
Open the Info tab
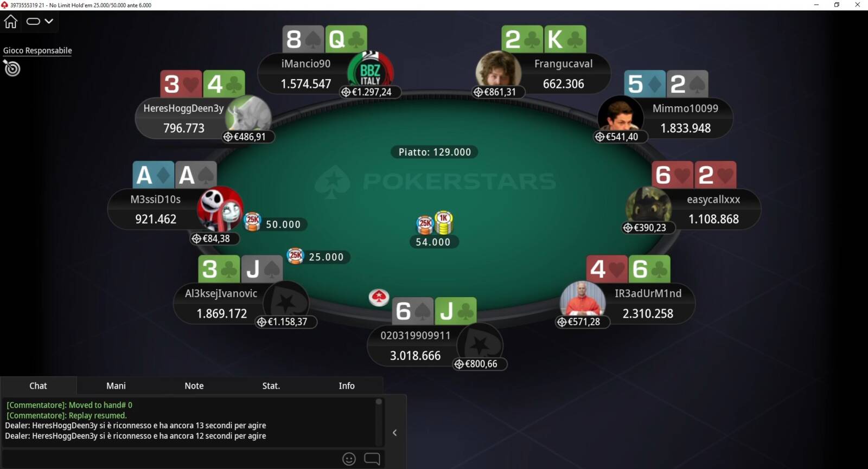coord(347,386)
